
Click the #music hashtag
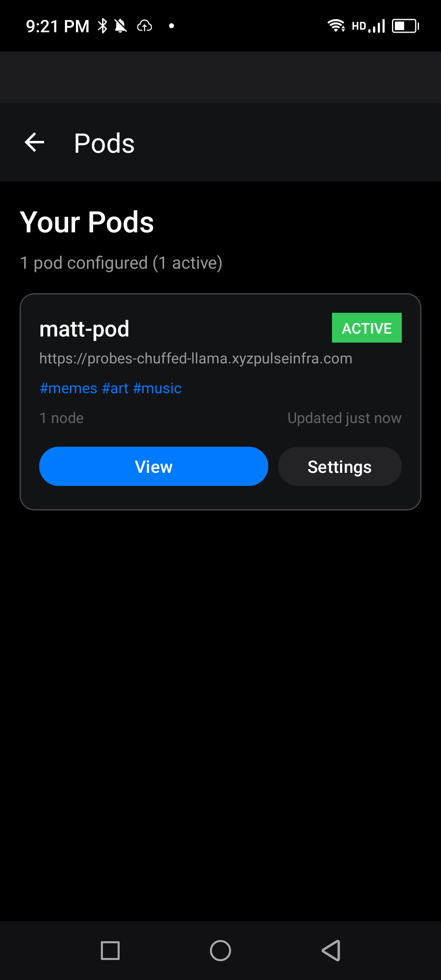(157, 388)
